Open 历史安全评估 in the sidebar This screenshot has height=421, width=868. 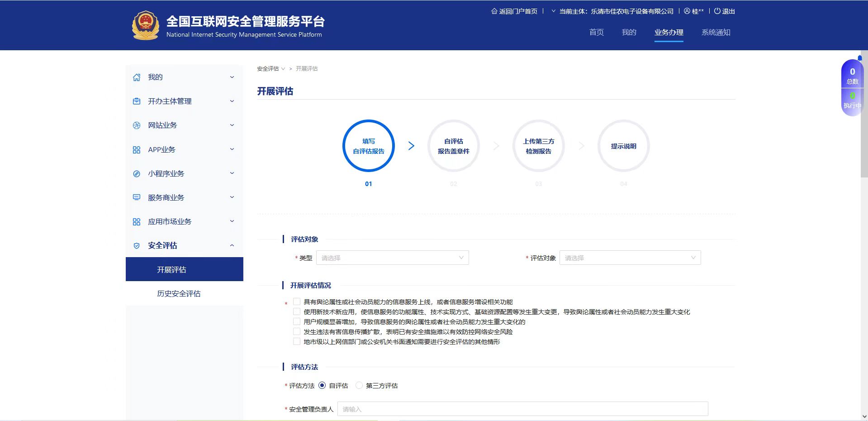tap(178, 293)
